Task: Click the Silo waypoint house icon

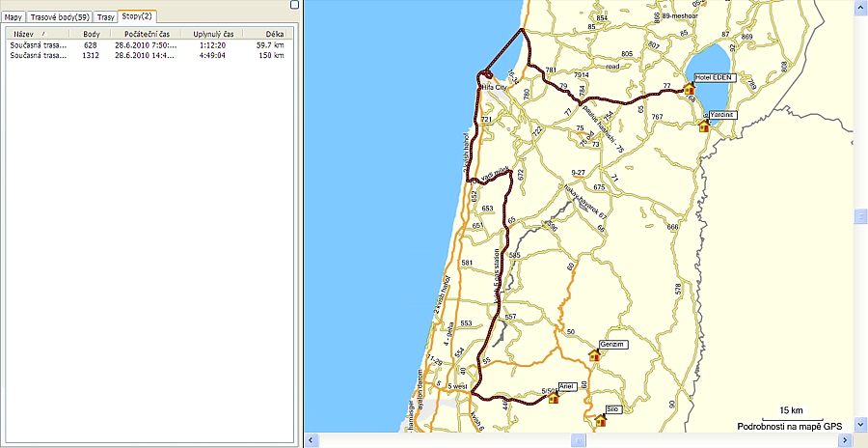Action: click(601, 420)
